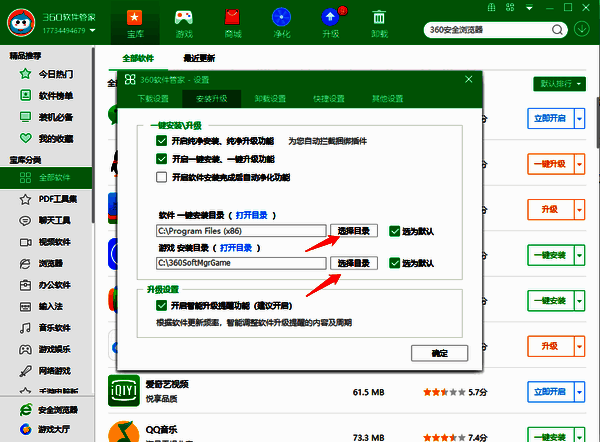
Task: Click the sidebar vertical scrollbar
Action: (x=93, y=134)
